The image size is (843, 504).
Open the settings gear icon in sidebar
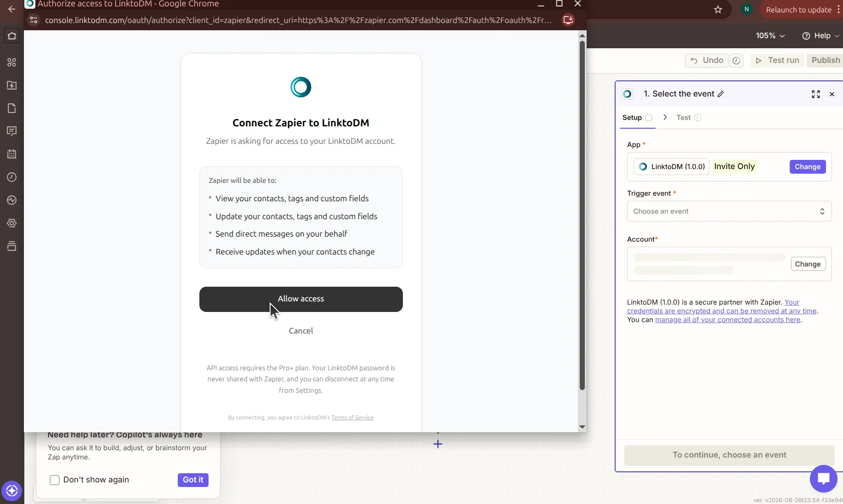[x=12, y=223]
